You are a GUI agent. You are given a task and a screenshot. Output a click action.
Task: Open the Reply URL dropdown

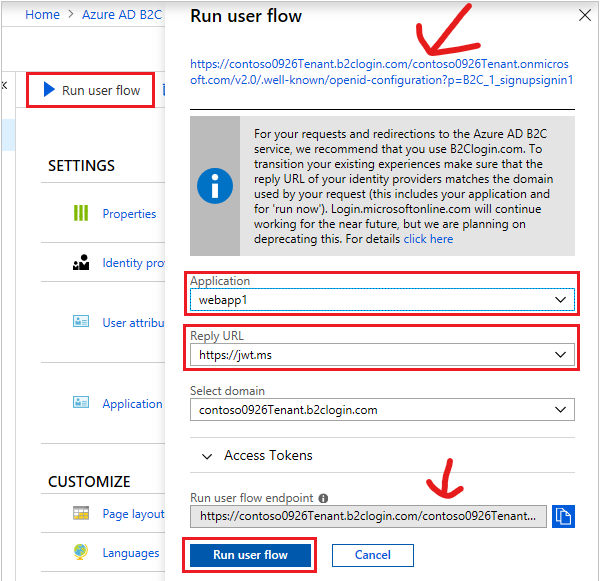382,355
